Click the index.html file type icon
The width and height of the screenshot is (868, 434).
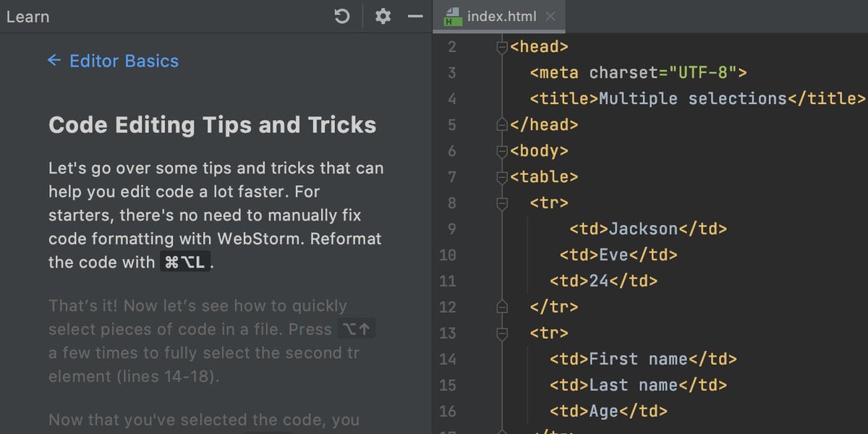(x=453, y=17)
